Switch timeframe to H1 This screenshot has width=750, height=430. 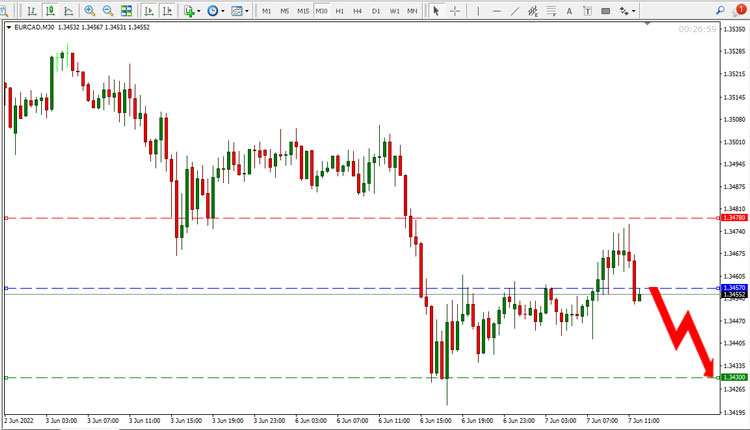point(340,11)
